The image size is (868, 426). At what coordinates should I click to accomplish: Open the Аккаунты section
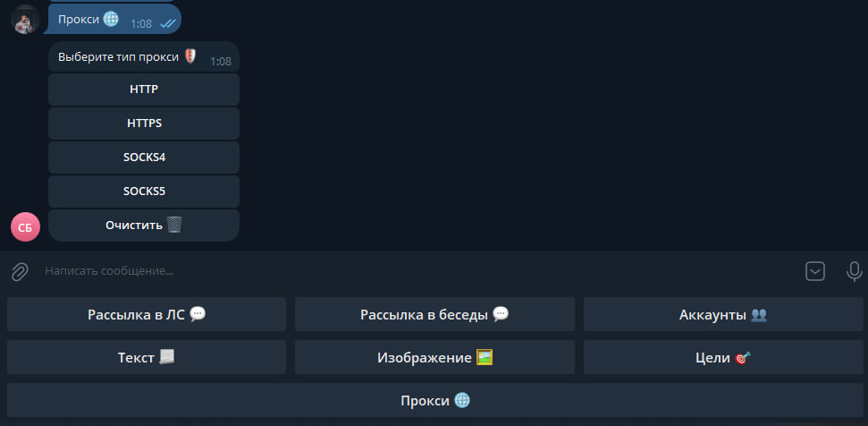[722, 315]
